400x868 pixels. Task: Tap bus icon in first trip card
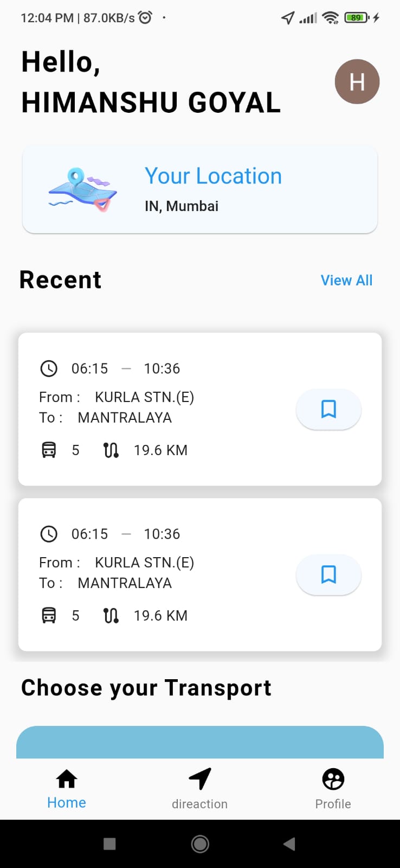pos(49,450)
